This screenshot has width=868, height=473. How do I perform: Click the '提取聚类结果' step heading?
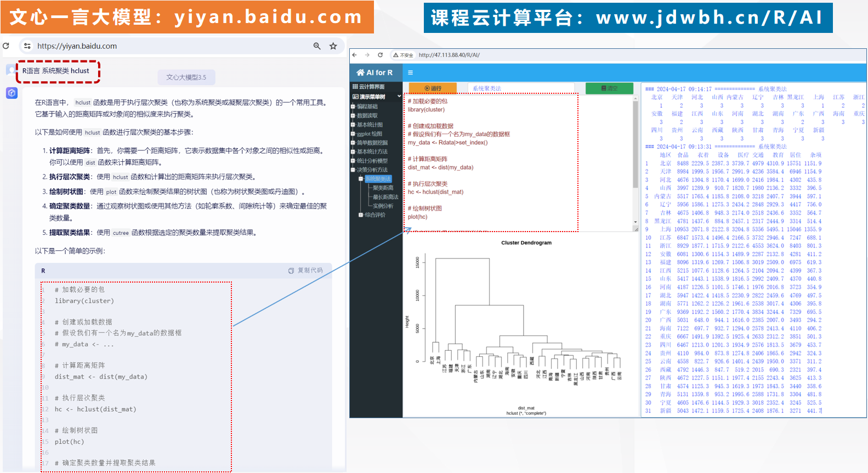(70, 233)
